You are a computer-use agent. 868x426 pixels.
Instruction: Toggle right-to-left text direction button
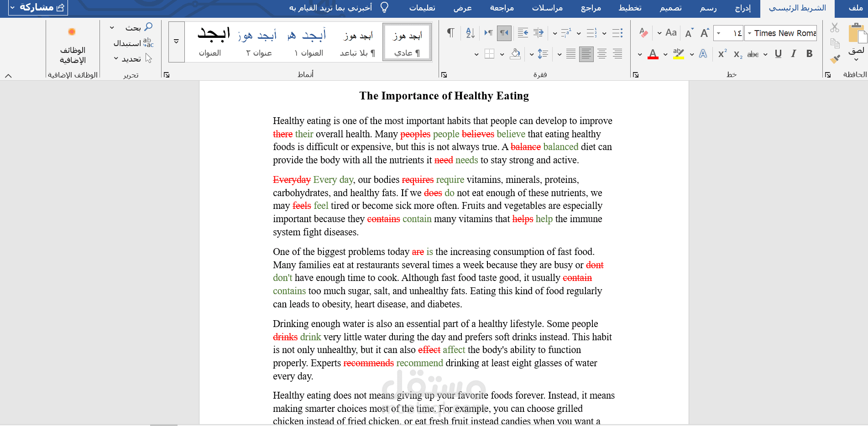click(x=504, y=33)
